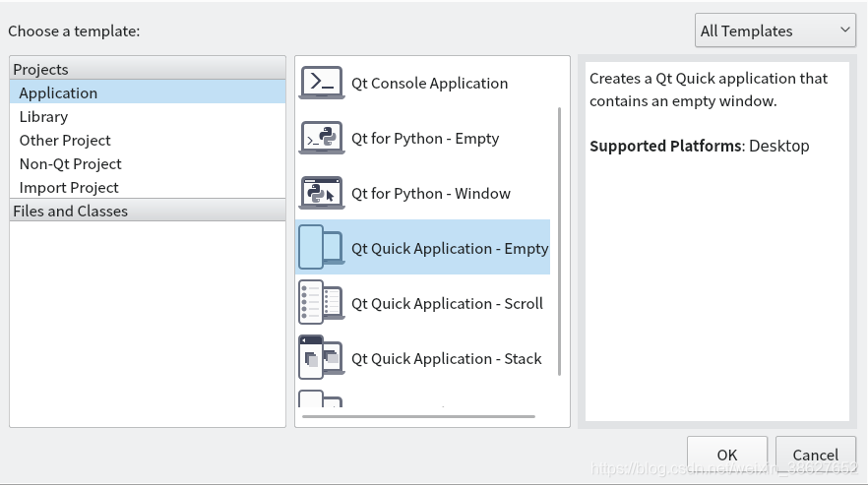Click the Projects section header
Screen dimensions: 868x487
pyautogui.click(x=41, y=69)
